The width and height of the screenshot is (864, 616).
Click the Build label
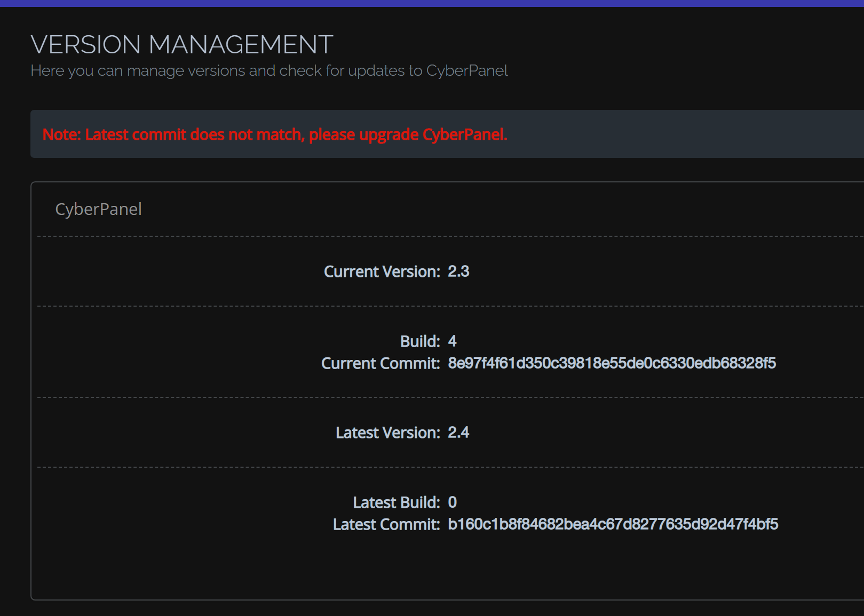click(x=421, y=341)
